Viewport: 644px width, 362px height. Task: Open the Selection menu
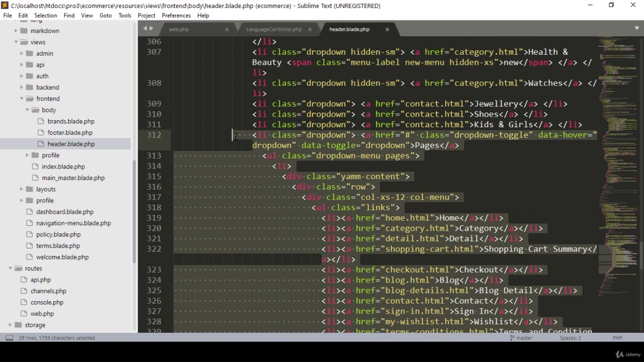click(45, 16)
